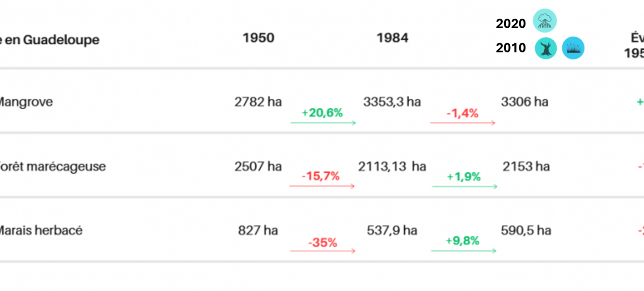Click the red arrow under -35%
The height and width of the screenshot is (291, 644).
(322, 251)
